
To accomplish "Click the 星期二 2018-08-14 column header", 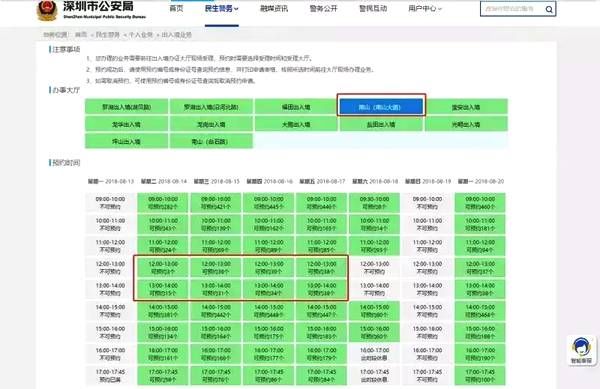I will point(164,181).
